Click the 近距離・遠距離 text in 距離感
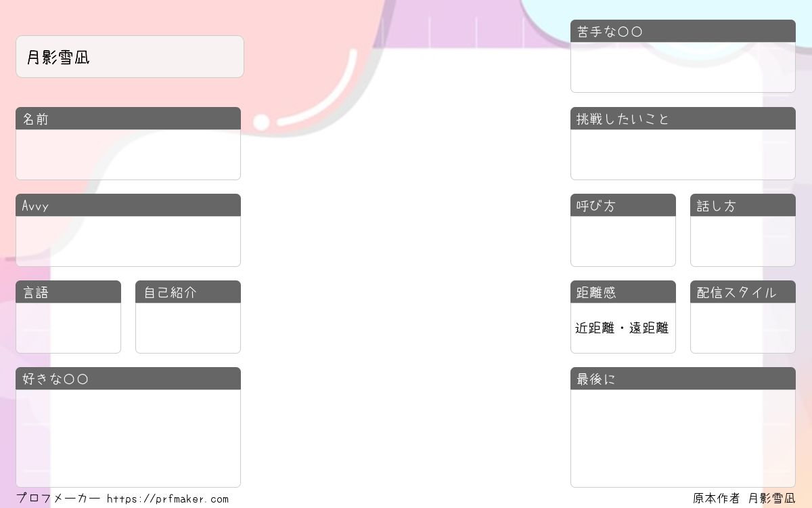This screenshot has width=812, height=508. 622,328
